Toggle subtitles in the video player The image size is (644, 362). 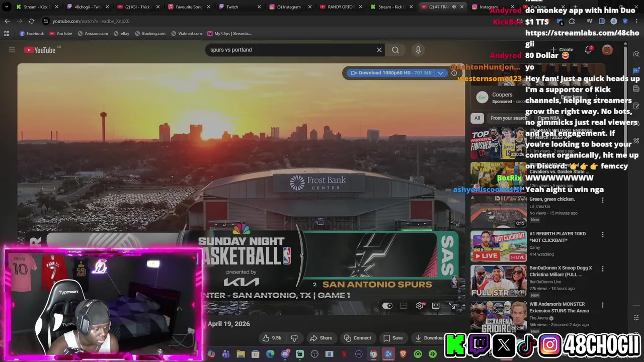(x=403, y=306)
